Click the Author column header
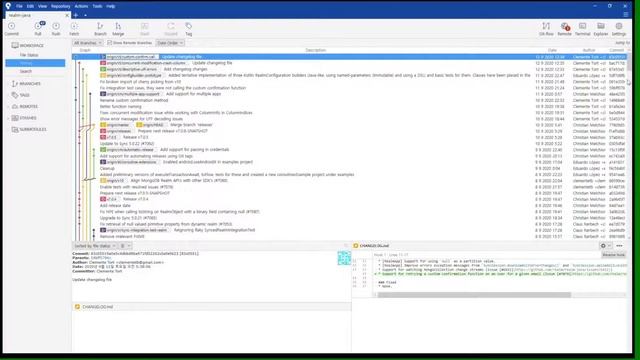The height and width of the screenshot is (360, 640). coord(589,50)
